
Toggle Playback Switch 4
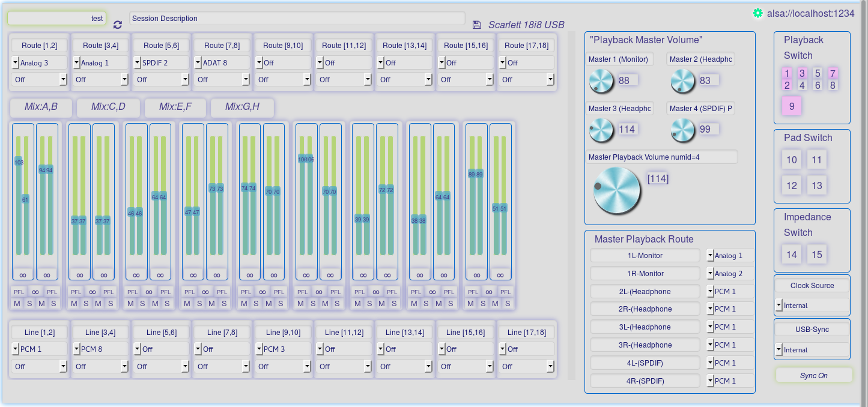click(802, 85)
